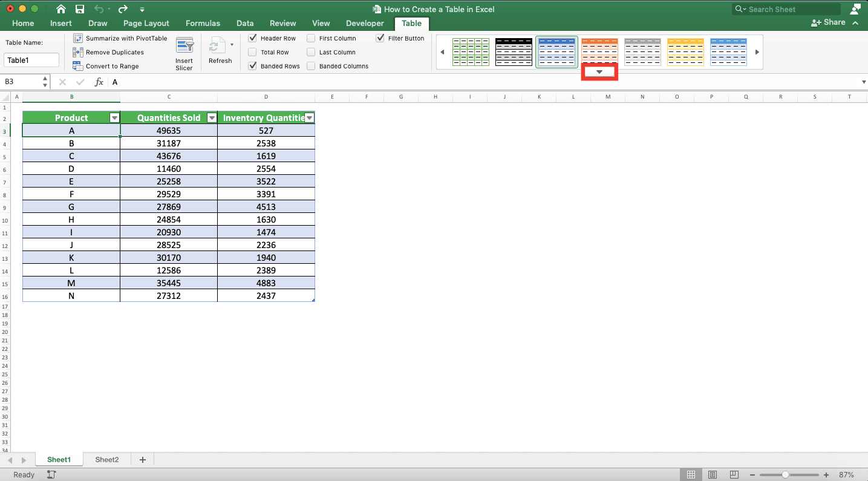Image resolution: width=868 pixels, height=481 pixels.
Task: Click the Refresh icon
Action: 217,46
